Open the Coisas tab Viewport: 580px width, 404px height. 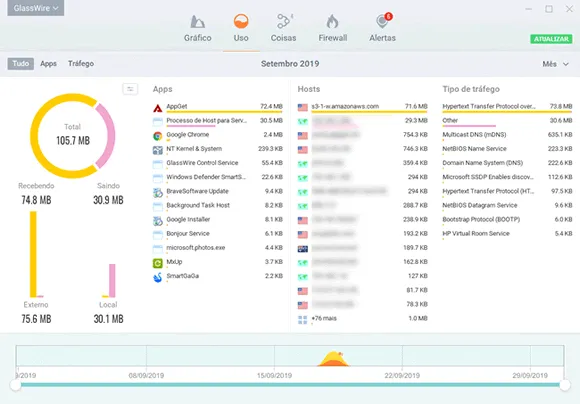(x=283, y=28)
